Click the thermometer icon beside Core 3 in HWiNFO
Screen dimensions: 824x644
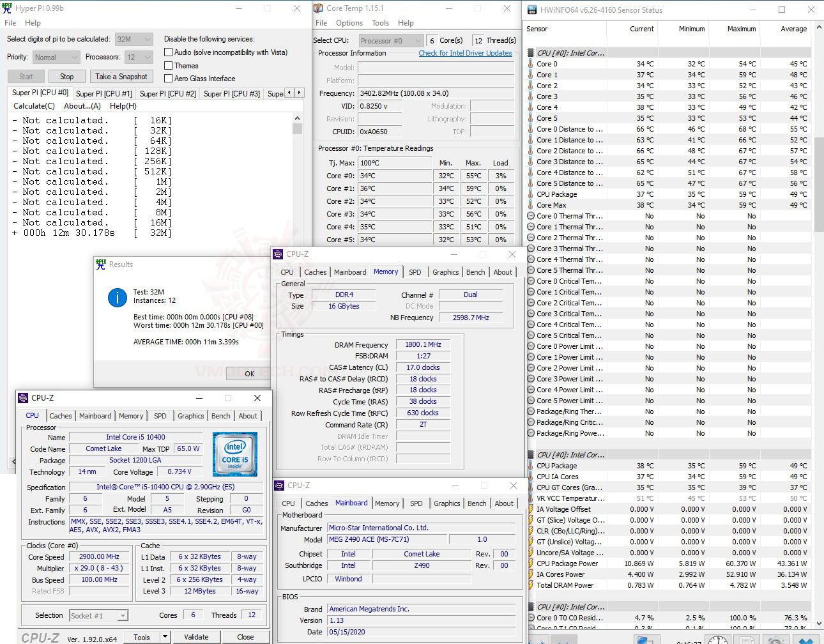[531, 96]
